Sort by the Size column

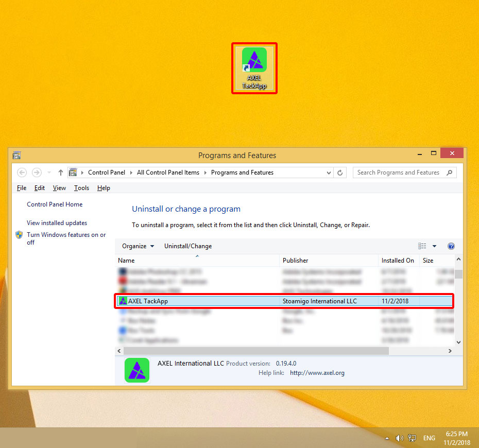pos(437,261)
